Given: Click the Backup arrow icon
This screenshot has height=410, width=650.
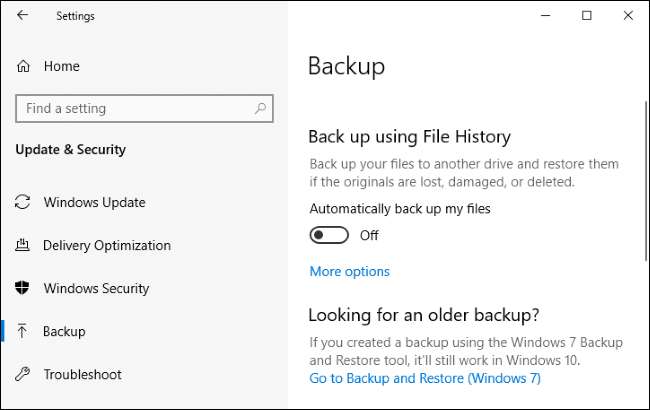Looking at the screenshot, I should 23,331.
